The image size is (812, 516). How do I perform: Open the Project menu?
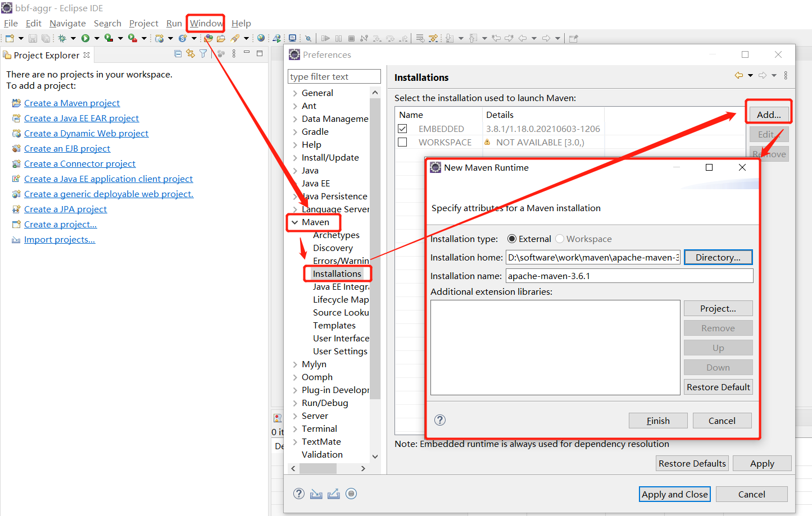click(x=144, y=23)
